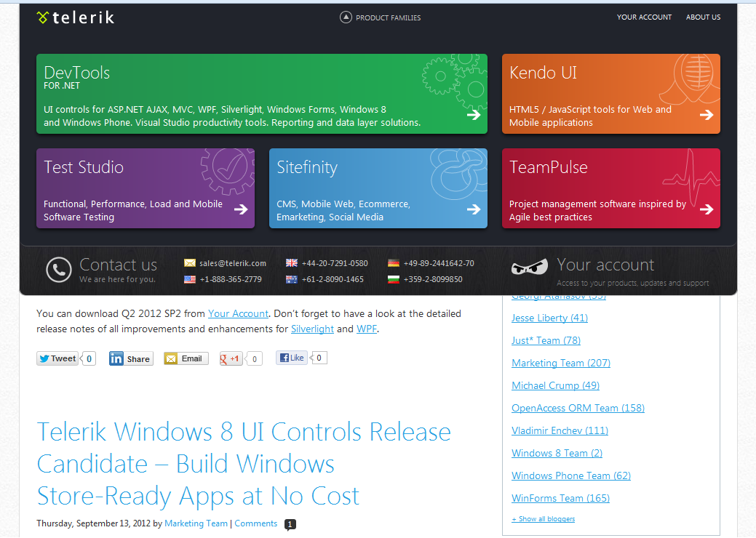Click phone number +49-89-2441642-70
756x538 pixels.
439,263
